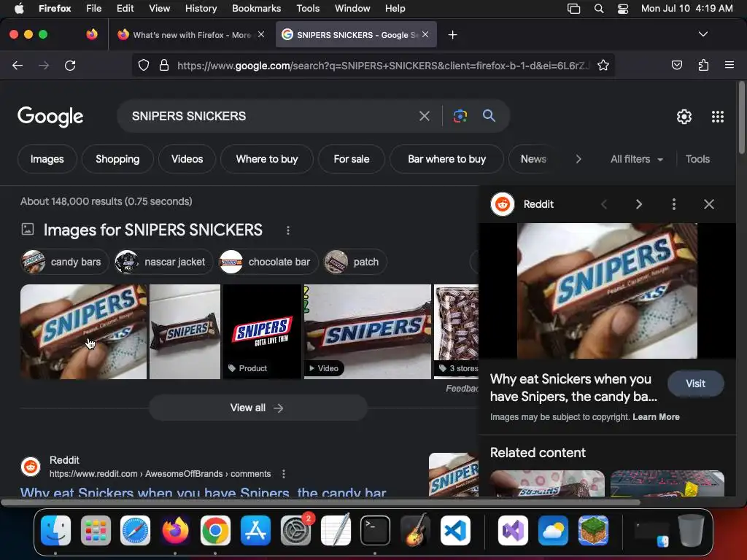The width and height of the screenshot is (747, 560).
Task: Click the blue magnifier search button
Action: click(489, 115)
